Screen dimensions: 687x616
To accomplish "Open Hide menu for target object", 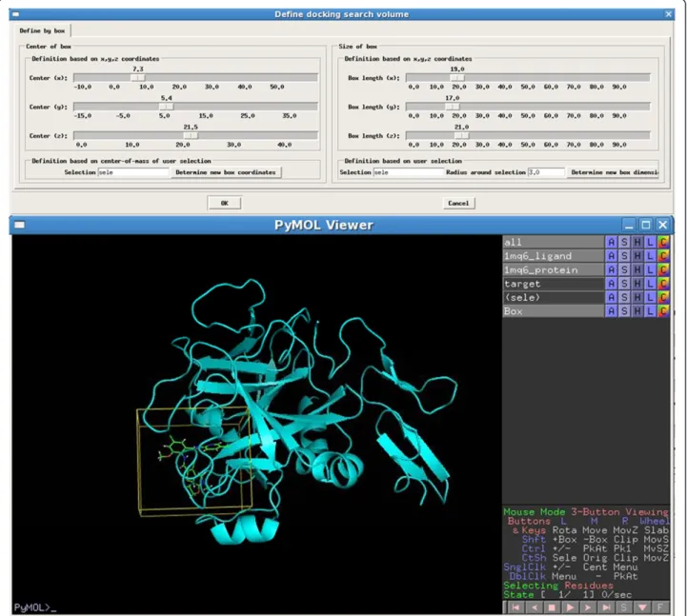I will click(637, 284).
